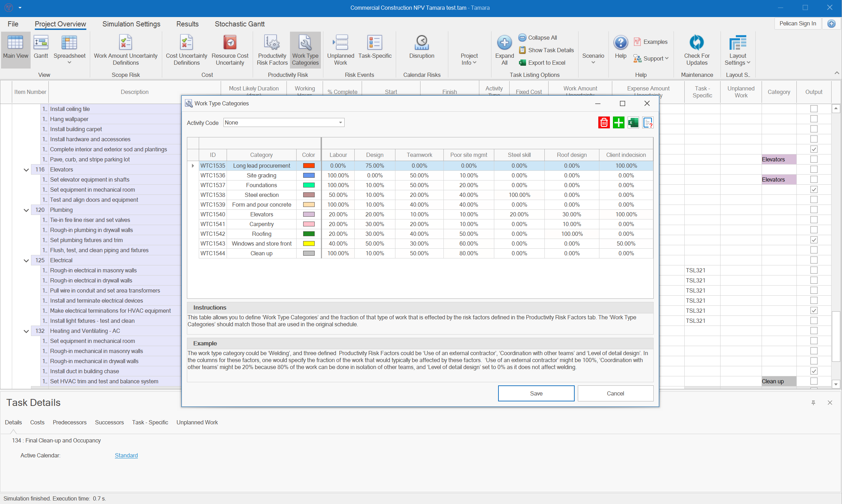Switch to the Stochastic Gantt menu

click(239, 24)
